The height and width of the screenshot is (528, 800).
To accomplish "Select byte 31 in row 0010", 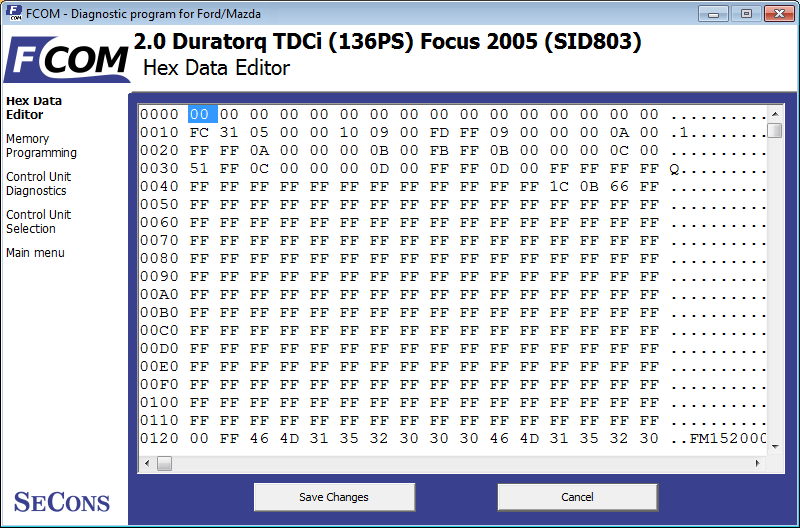I will tap(229, 133).
